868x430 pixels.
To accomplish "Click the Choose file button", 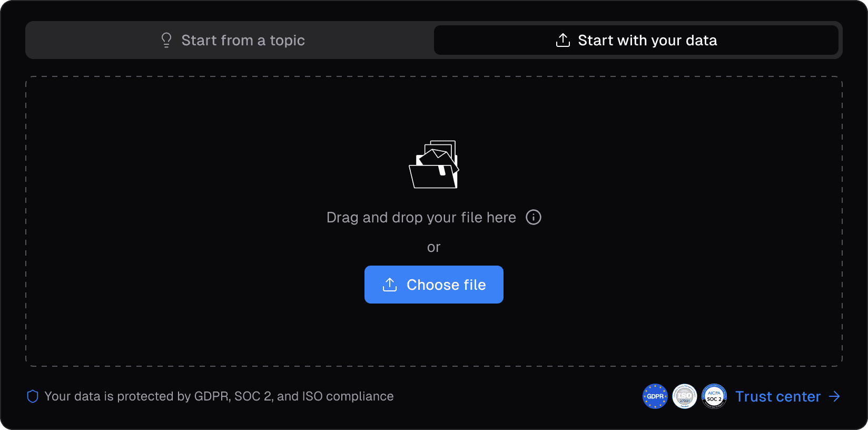I will tap(434, 285).
